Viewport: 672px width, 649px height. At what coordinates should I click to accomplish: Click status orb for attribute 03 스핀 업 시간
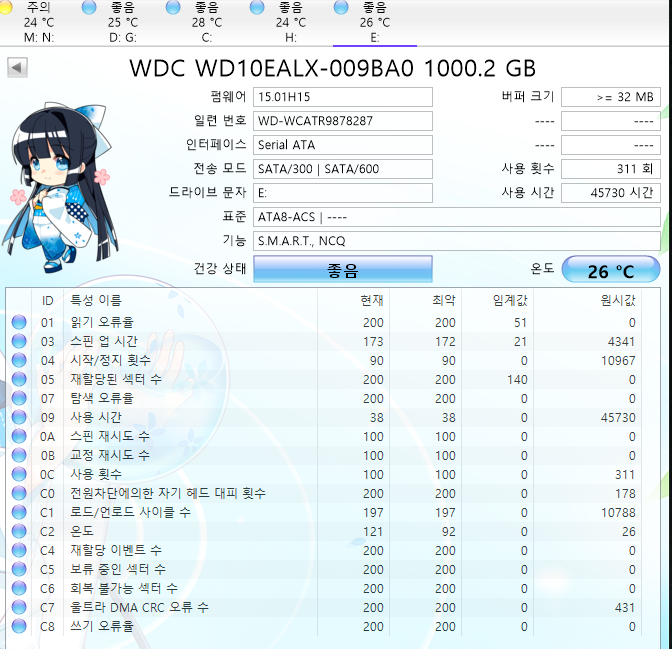pyautogui.click(x=19, y=341)
